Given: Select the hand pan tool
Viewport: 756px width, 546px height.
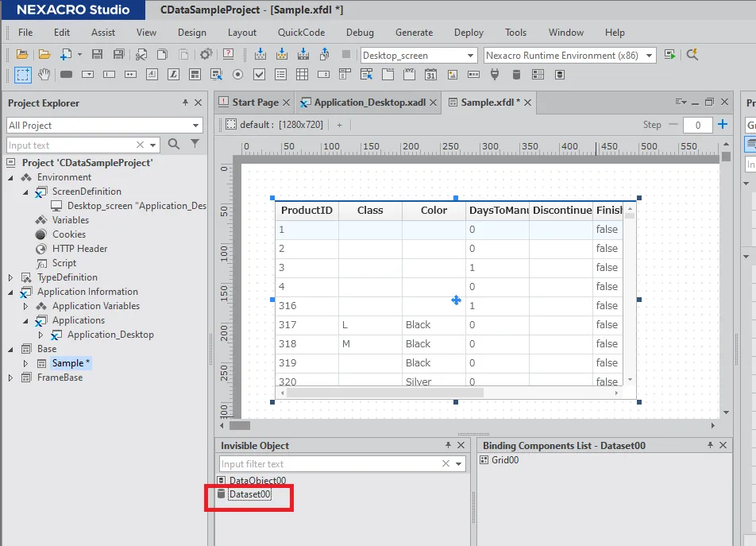Looking at the screenshot, I should [44, 75].
